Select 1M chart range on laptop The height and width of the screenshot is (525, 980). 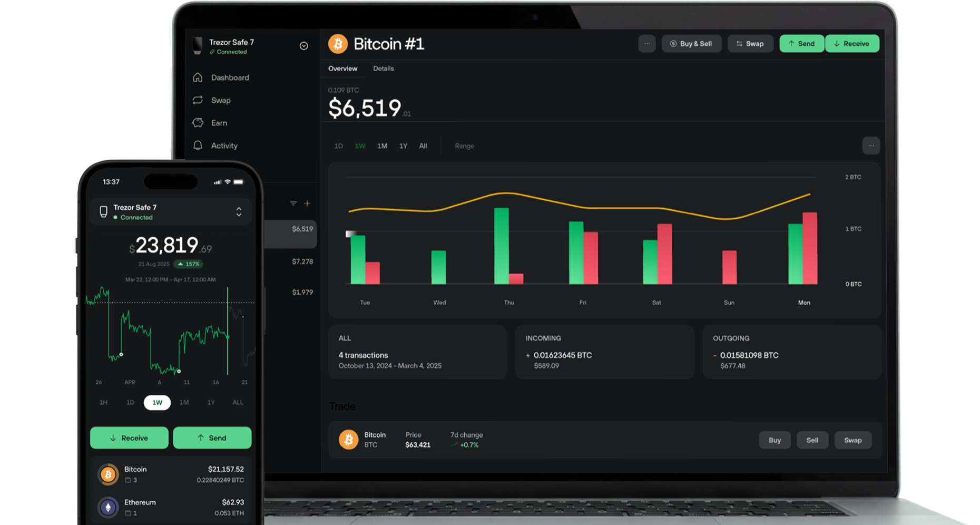click(382, 146)
